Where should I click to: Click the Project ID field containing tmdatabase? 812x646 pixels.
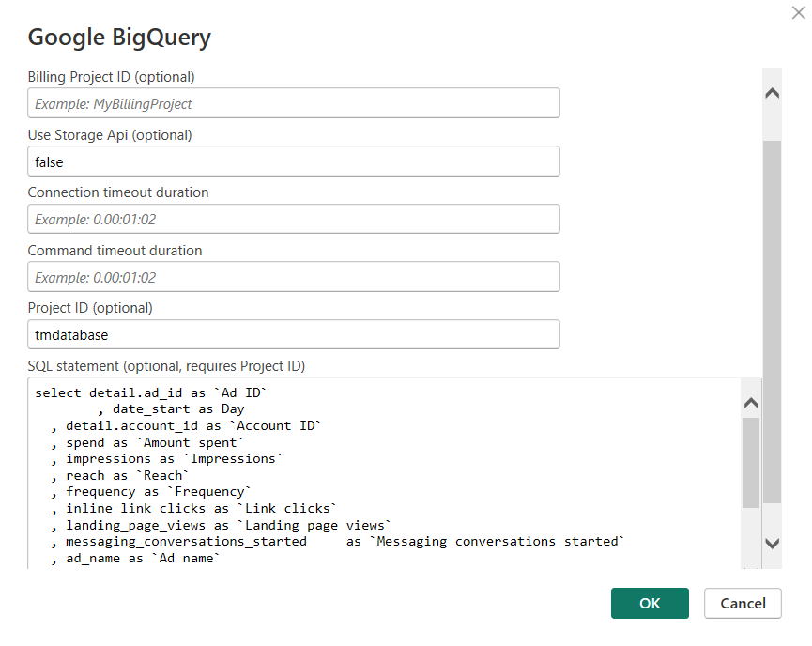tap(294, 334)
